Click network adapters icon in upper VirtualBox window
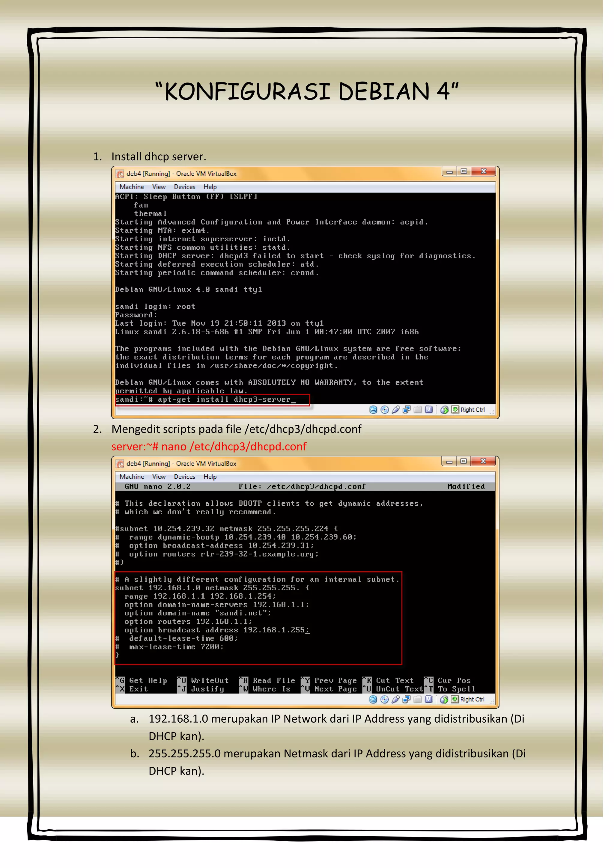Image resolution: width=614 pixels, height=868 pixels. [407, 410]
